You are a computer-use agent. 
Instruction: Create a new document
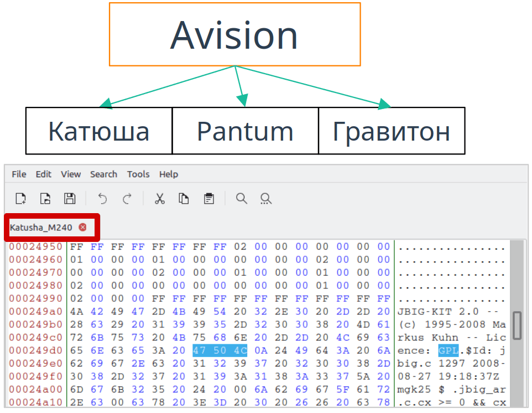(x=20, y=198)
